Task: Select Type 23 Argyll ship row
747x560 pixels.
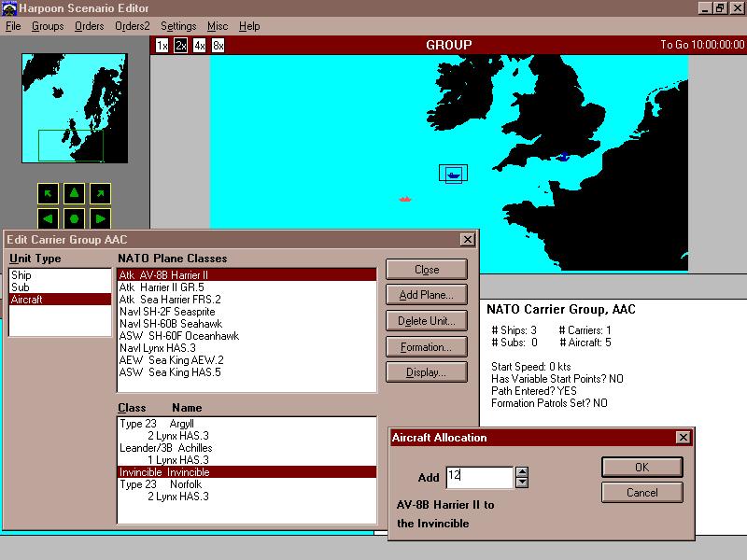Action: point(247,424)
